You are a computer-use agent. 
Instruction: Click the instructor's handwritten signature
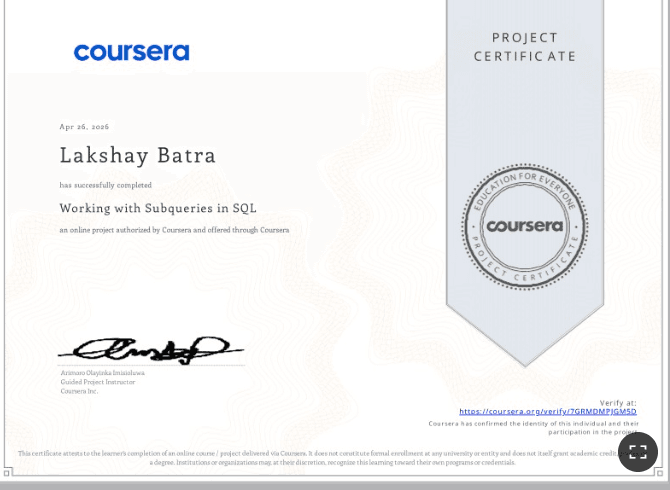(x=151, y=351)
